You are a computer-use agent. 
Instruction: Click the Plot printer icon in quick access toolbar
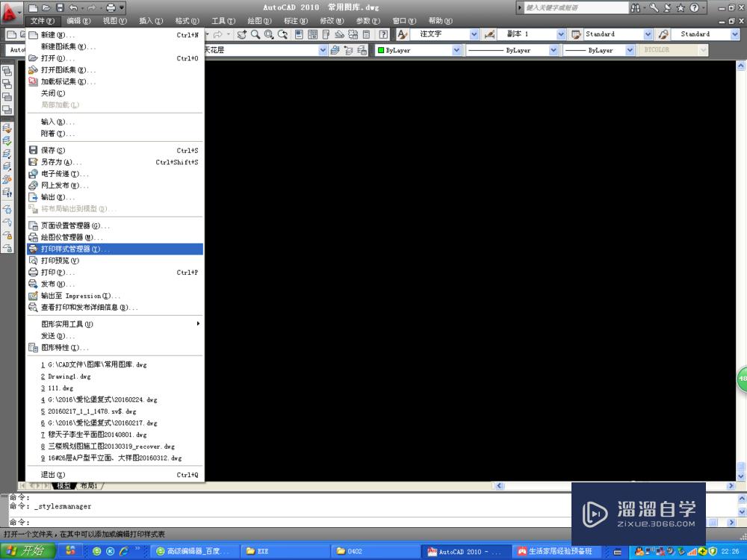coord(111,7)
